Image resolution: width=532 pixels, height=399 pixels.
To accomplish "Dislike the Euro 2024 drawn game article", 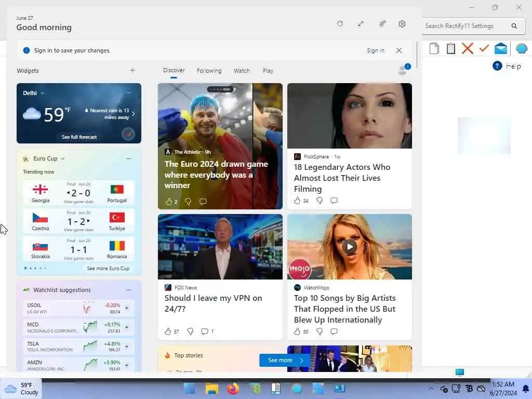I will point(188,202).
